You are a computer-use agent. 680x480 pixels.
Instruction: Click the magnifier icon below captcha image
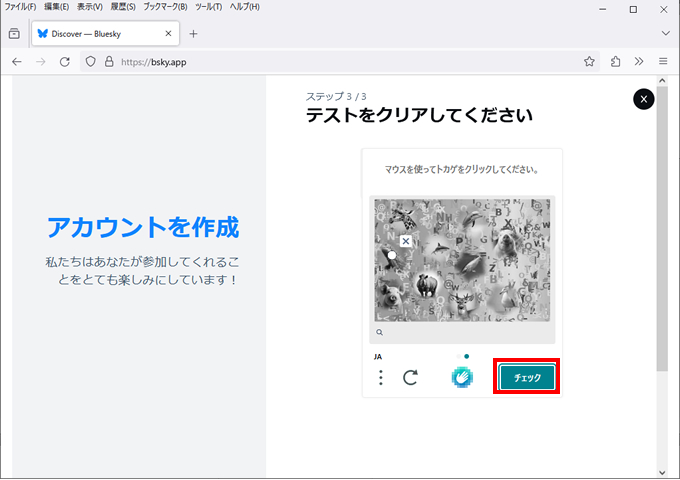[379, 332]
